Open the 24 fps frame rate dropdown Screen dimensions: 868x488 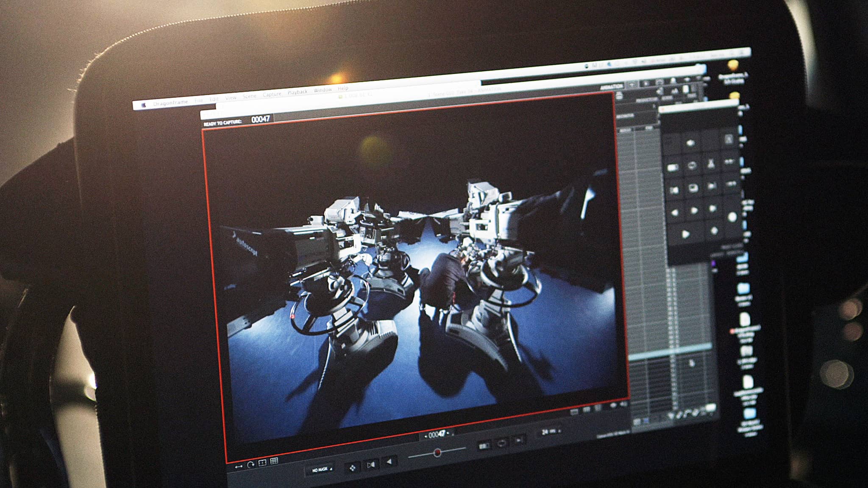click(x=551, y=432)
